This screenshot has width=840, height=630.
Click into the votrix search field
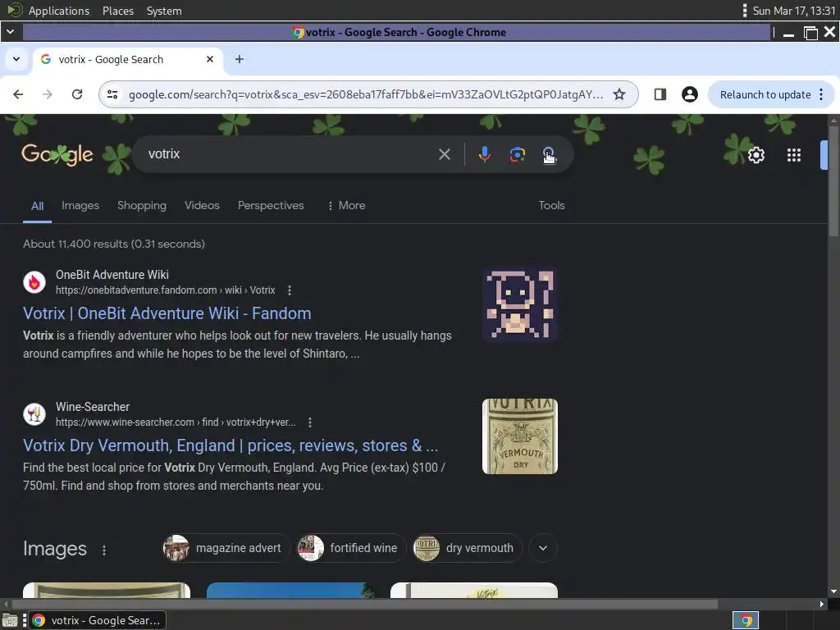point(290,154)
